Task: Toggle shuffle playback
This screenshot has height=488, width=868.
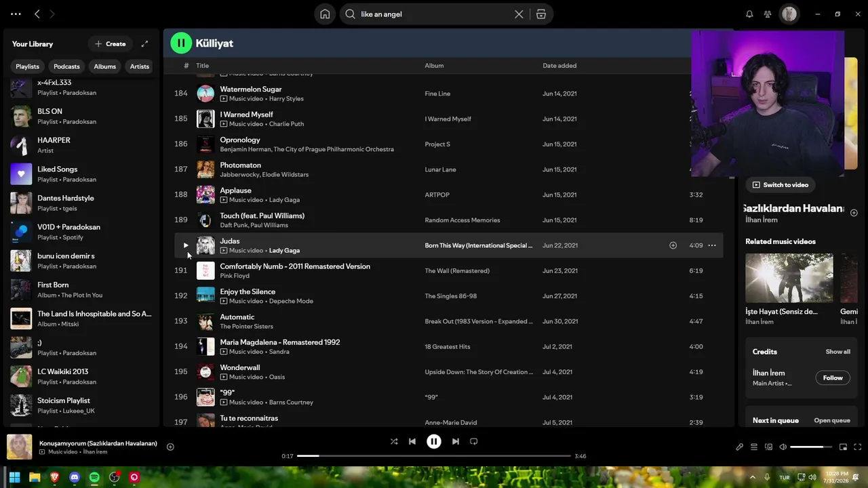Action: (394, 441)
